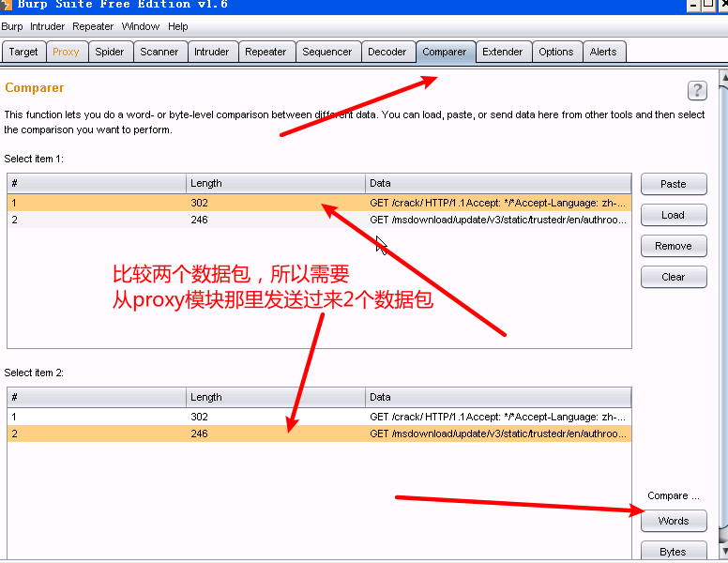Switch to the Repeater tab
Viewport: 728px width, 563px height.
(x=265, y=52)
